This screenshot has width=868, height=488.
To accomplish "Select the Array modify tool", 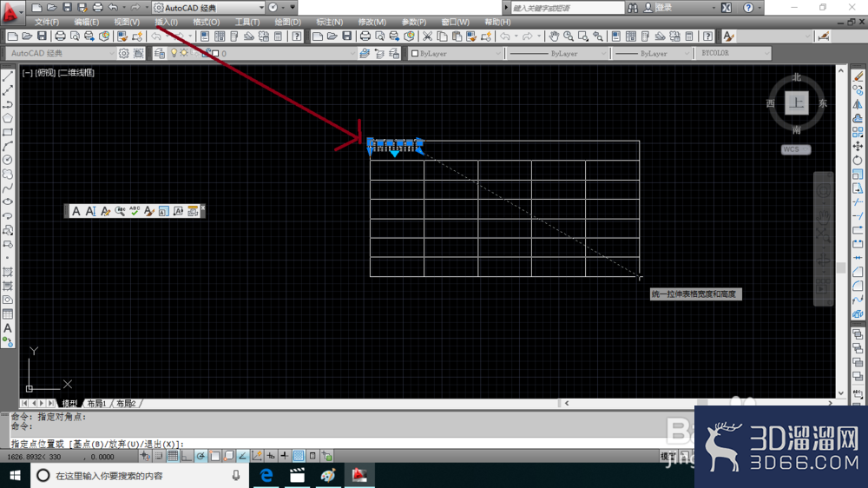I will pyautogui.click(x=858, y=132).
